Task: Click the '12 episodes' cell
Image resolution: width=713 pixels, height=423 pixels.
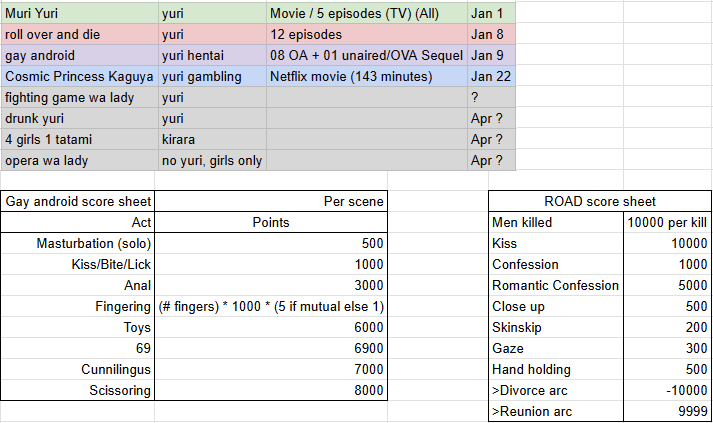Action: (367, 34)
